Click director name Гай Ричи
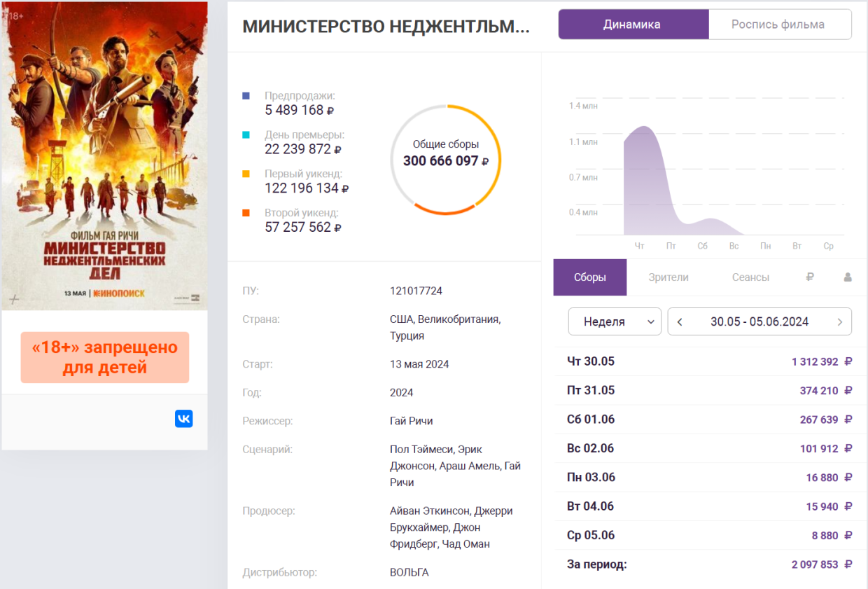 coord(412,421)
